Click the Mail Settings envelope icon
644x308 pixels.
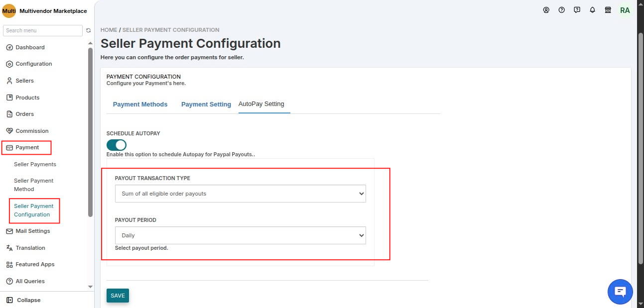(x=9, y=231)
